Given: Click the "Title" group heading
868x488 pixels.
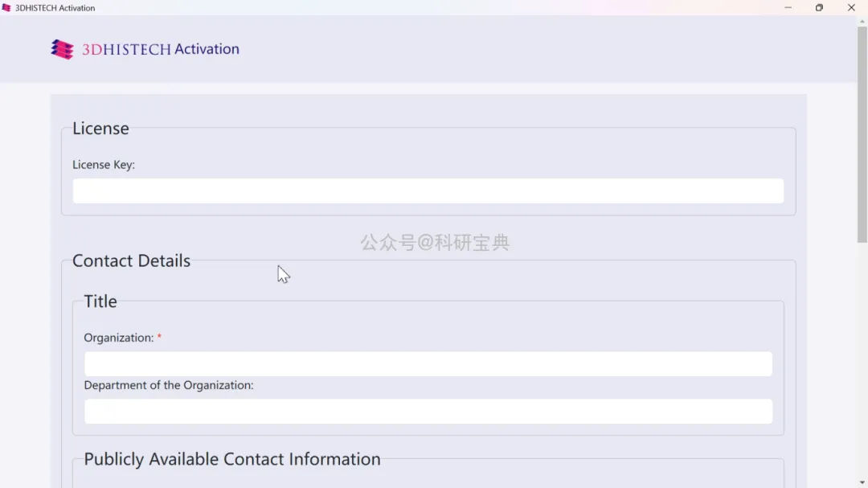Looking at the screenshot, I should click(100, 301).
